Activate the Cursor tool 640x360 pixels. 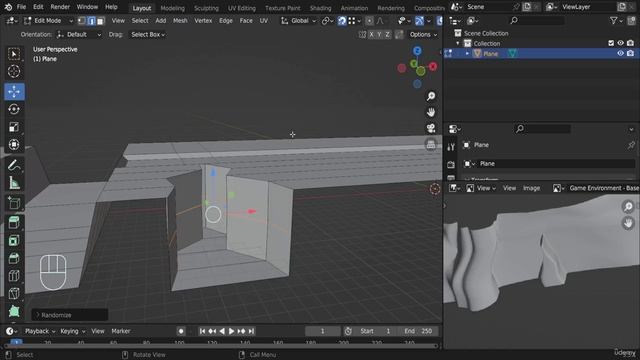(x=14, y=71)
